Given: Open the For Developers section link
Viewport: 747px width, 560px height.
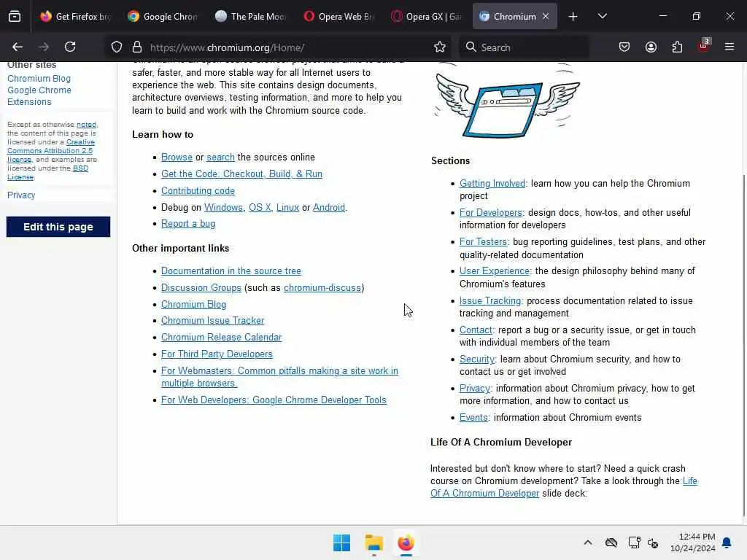Looking at the screenshot, I should tap(491, 212).
